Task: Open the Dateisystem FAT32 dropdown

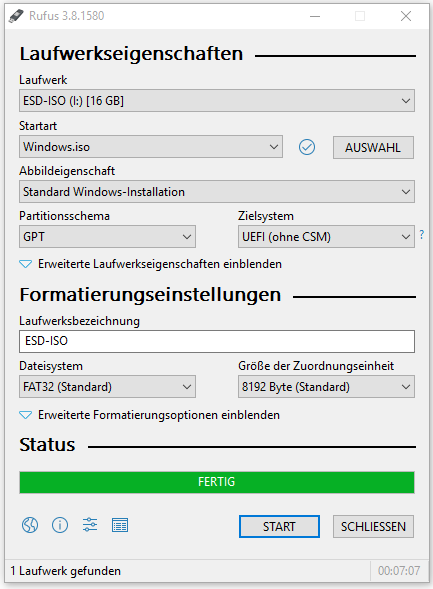Action: (107, 387)
